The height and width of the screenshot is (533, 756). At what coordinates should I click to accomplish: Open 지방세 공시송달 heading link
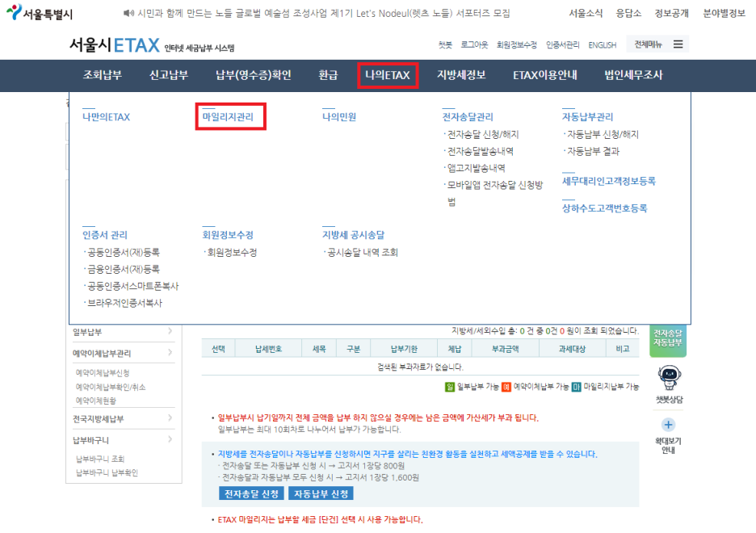coord(354,235)
